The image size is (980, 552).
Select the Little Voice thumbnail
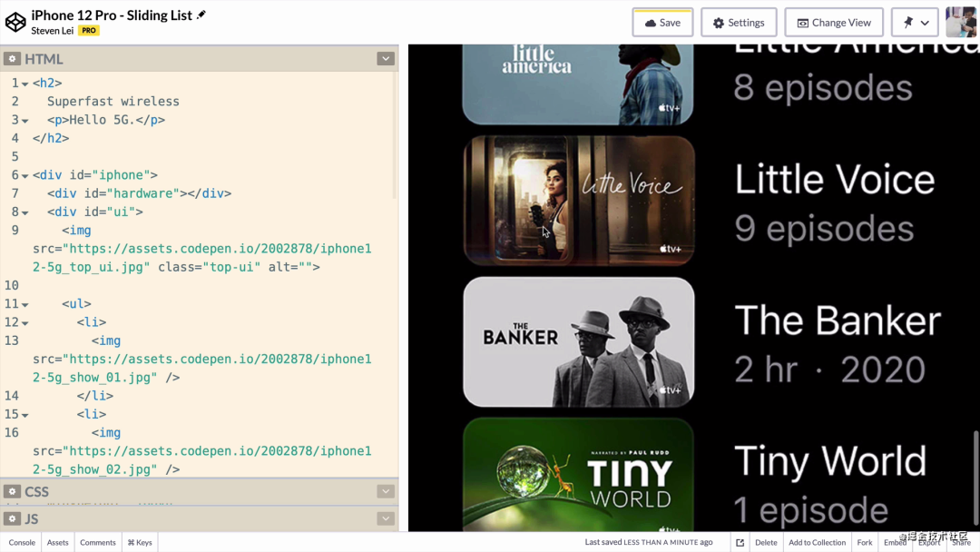(x=579, y=201)
